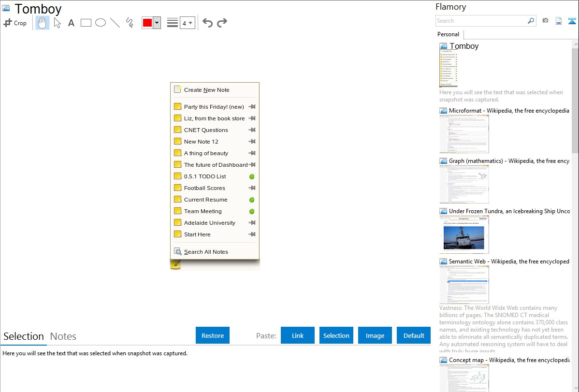Screen dimensions: 579x392
Task: Undo the last annotation
Action: (x=207, y=23)
